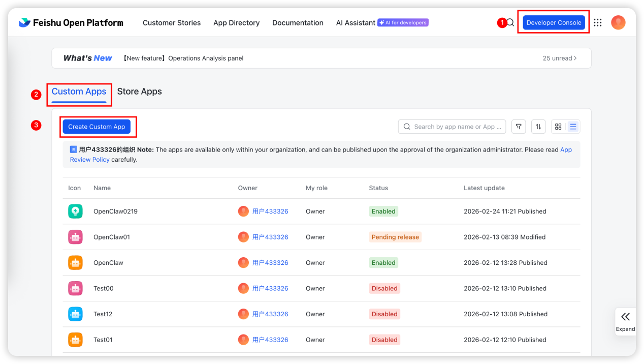Image resolution: width=644 pixels, height=364 pixels.
Task: Click the filter funnel icon
Action: 518,127
